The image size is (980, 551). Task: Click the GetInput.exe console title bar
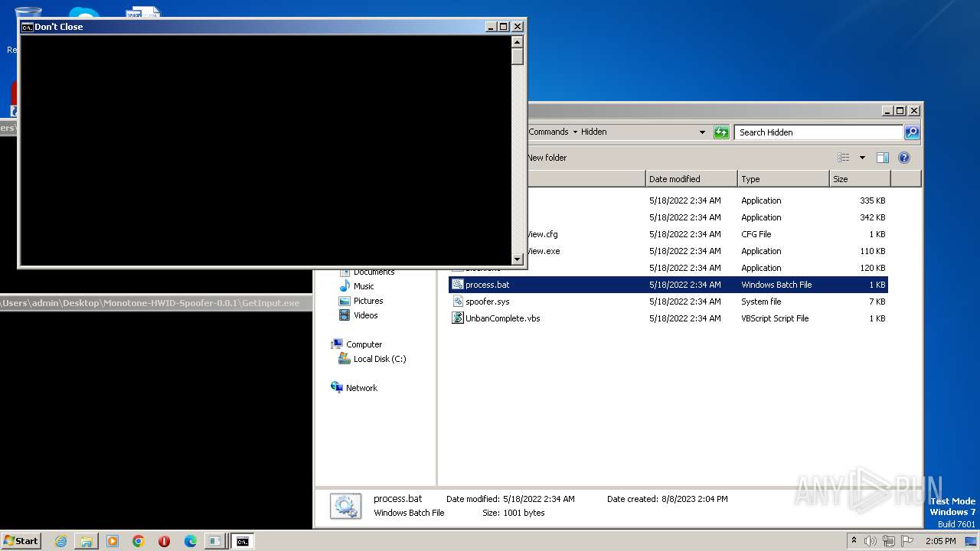tap(156, 303)
